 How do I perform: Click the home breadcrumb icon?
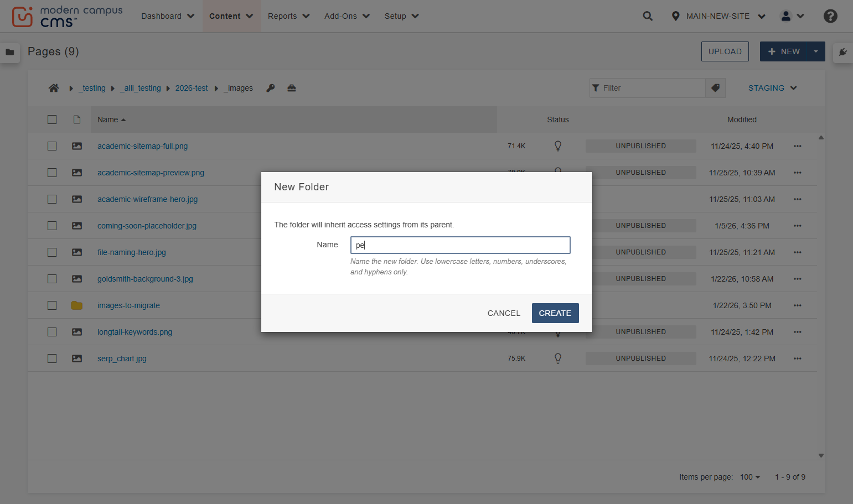pos(54,88)
